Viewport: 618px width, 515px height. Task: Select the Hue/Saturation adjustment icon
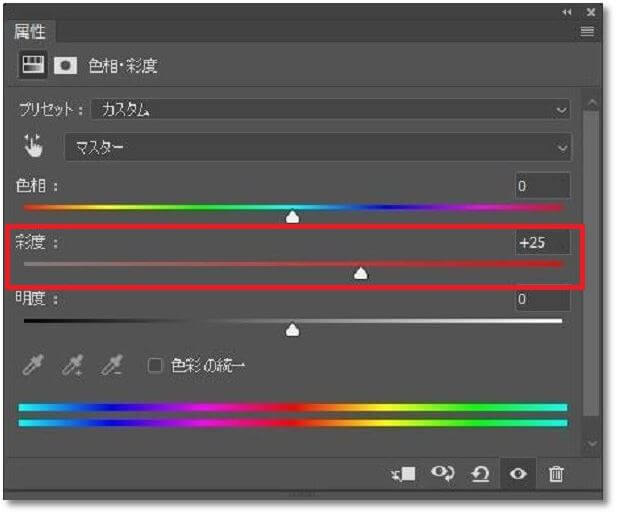click(33, 65)
